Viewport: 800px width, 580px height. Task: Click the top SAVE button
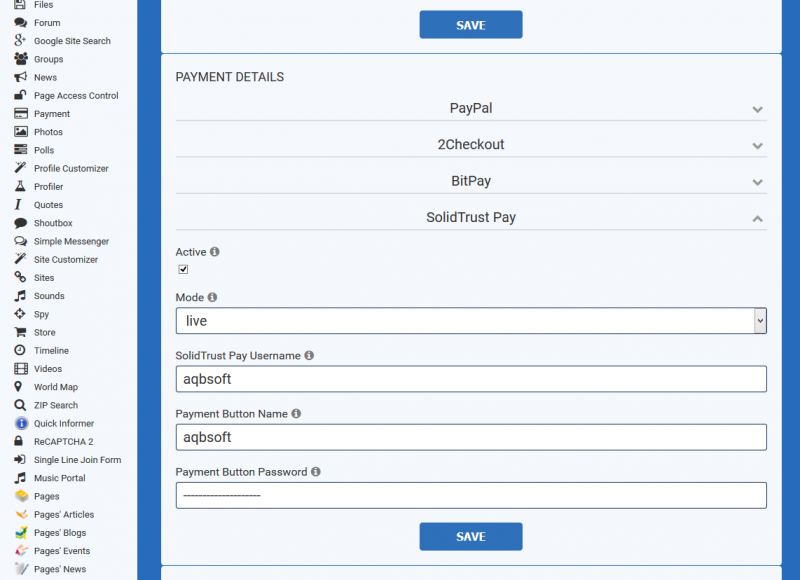[x=471, y=25]
